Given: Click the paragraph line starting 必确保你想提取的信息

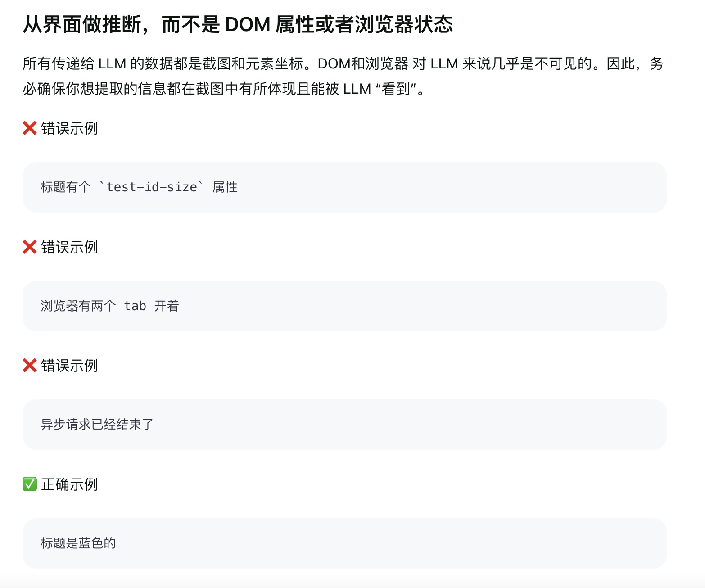Looking at the screenshot, I should pos(223,89).
